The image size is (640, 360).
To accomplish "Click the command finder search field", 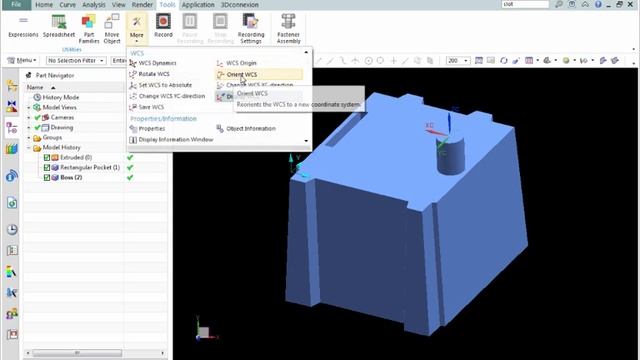I will pyautogui.click(x=525, y=4).
